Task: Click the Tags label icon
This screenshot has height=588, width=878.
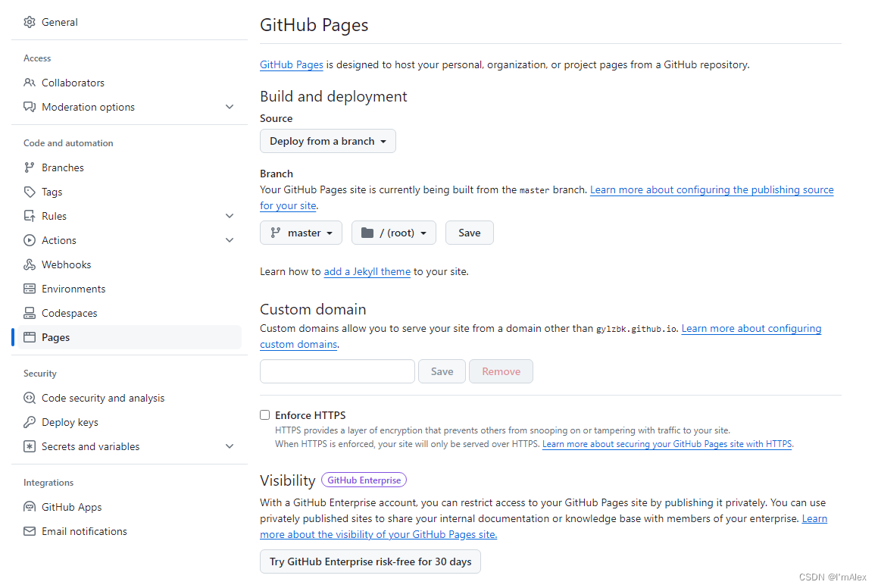Action: (30, 192)
